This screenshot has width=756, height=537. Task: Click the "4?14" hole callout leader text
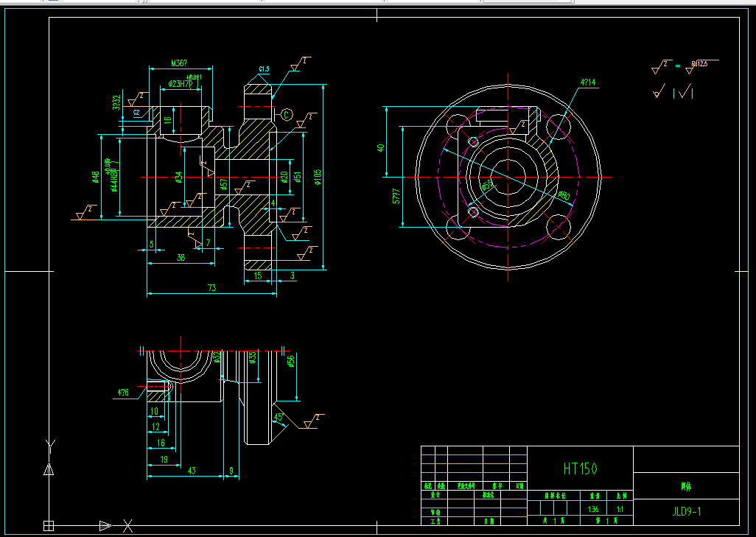588,83
